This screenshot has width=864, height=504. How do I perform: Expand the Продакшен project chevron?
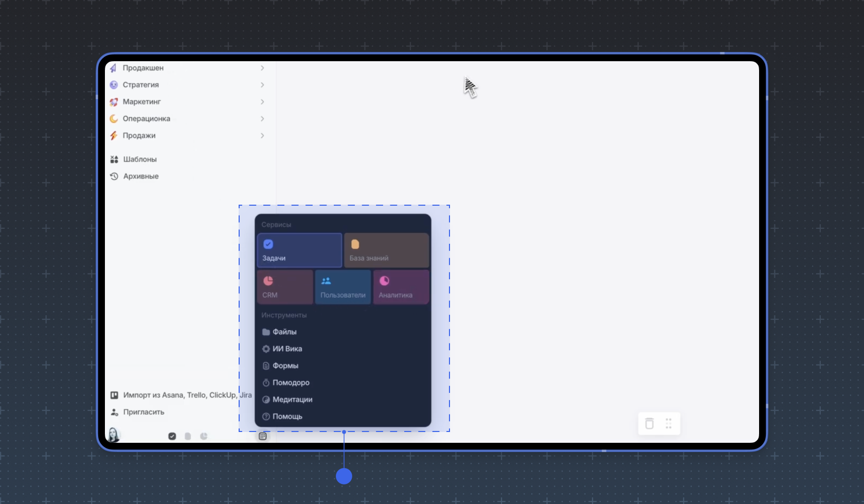pos(262,68)
